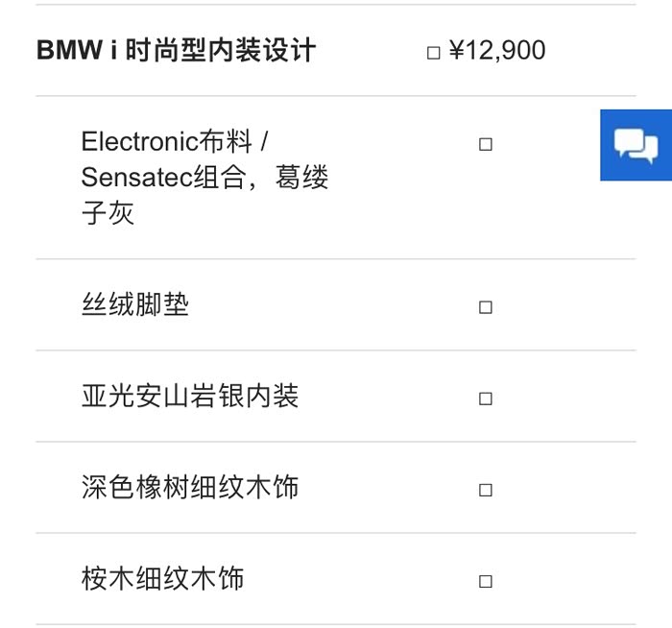Check the 深色橡树细纹木饰 option box

pyautogui.click(x=485, y=490)
